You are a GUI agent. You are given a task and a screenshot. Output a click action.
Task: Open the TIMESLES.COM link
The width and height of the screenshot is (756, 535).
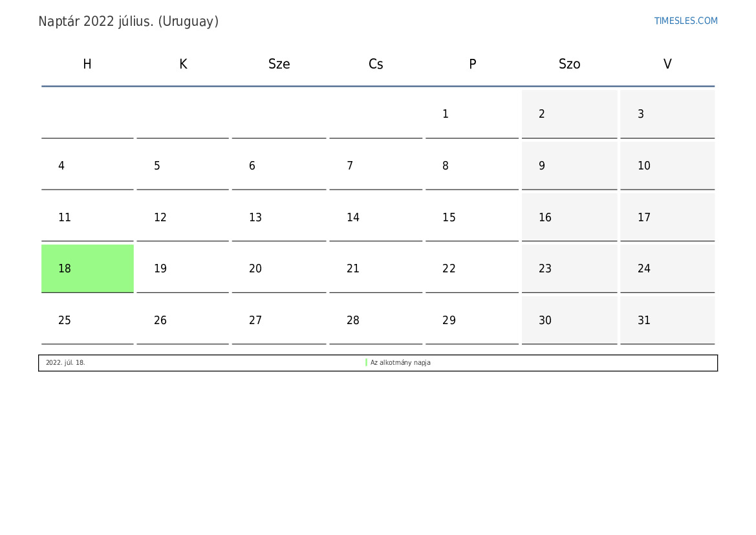pyautogui.click(x=686, y=21)
